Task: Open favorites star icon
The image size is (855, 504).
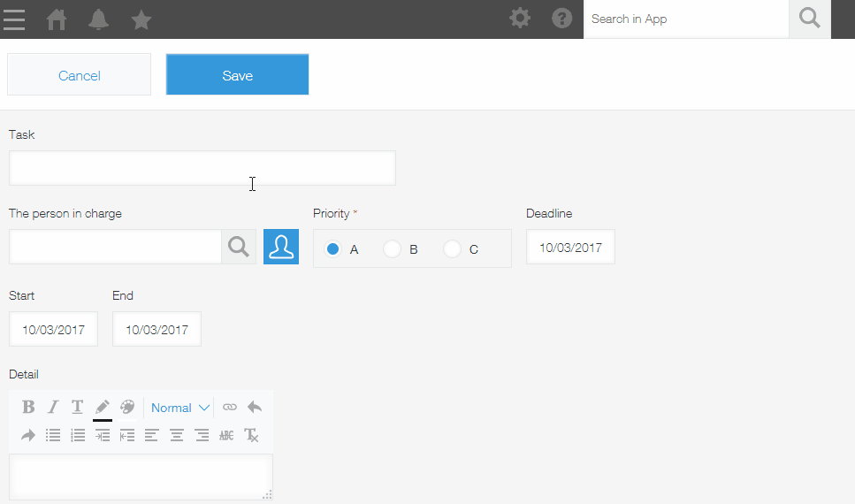Action: (x=141, y=20)
